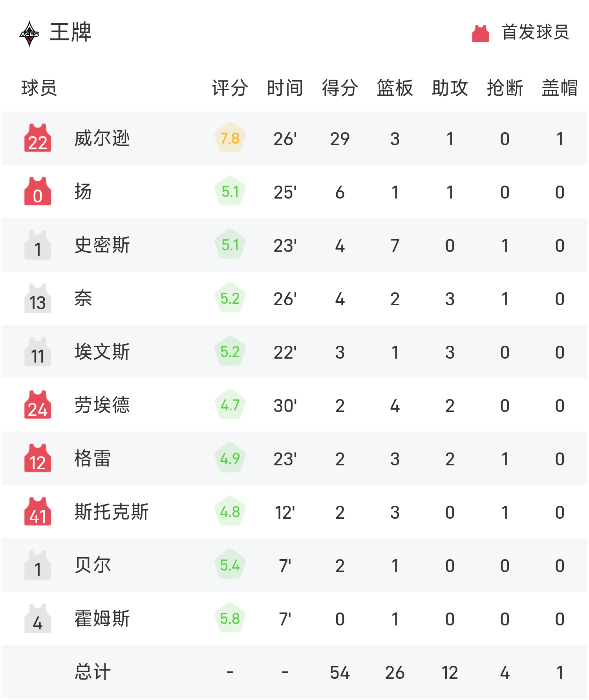The width and height of the screenshot is (589, 700).
Task: Sort by the 得分 column header
Action: tap(340, 87)
